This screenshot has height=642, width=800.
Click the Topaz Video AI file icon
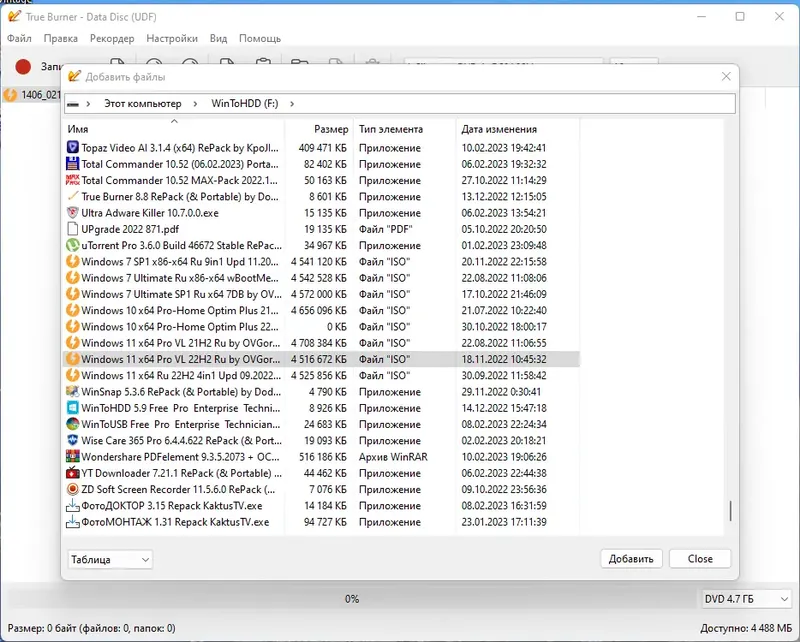point(73,148)
